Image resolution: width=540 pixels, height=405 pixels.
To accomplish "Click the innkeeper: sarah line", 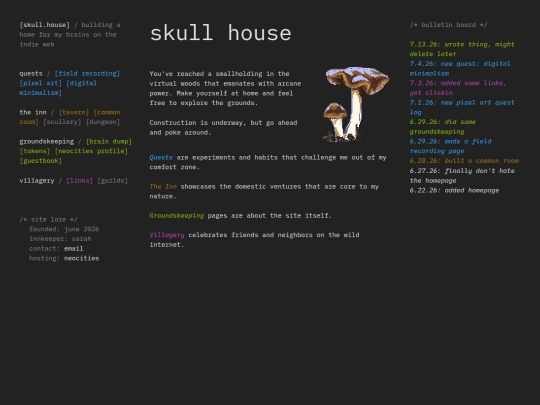I will [60, 239].
